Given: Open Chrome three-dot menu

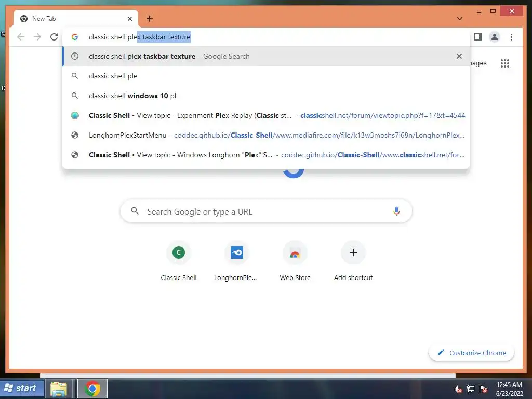Looking at the screenshot, I should click(x=511, y=37).
